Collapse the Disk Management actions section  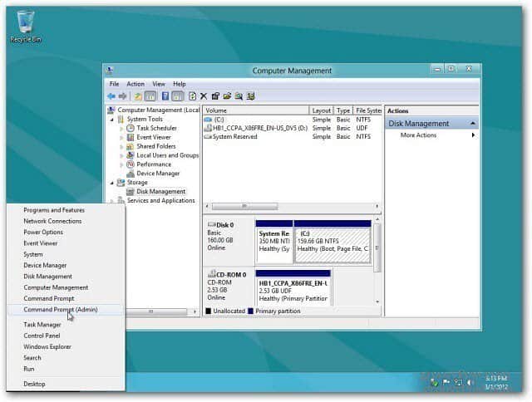point(473,124)
